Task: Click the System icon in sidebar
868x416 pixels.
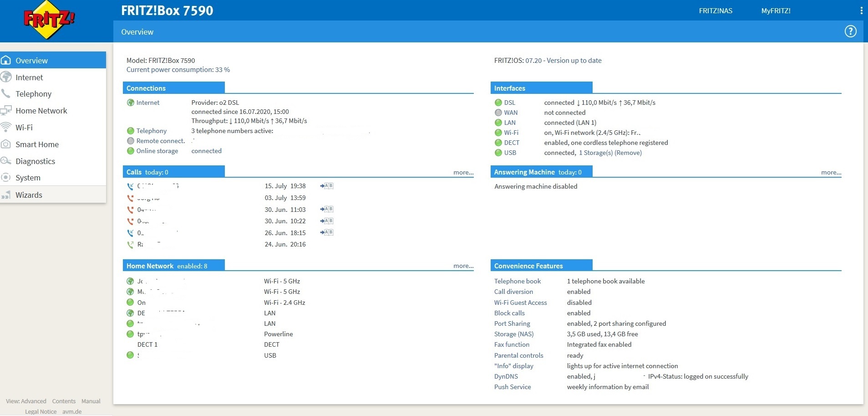Action: click(x=6, y=177)
